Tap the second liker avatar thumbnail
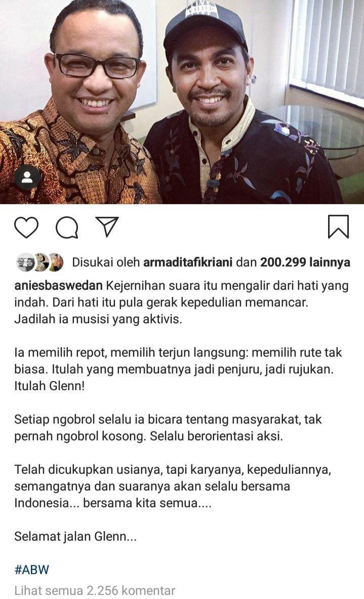Image resolution: width=364 pixels, height=599 pixels. pos(39,263)
